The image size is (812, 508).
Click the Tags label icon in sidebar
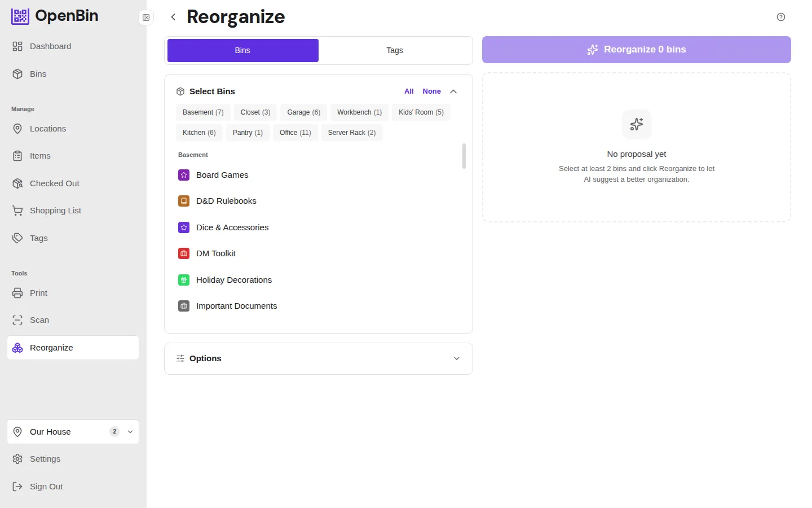tap(17, 238)
